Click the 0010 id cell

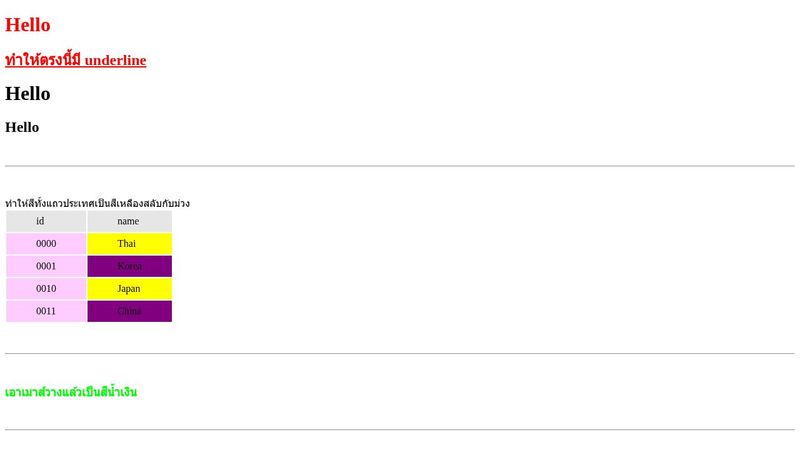[46, 289]
